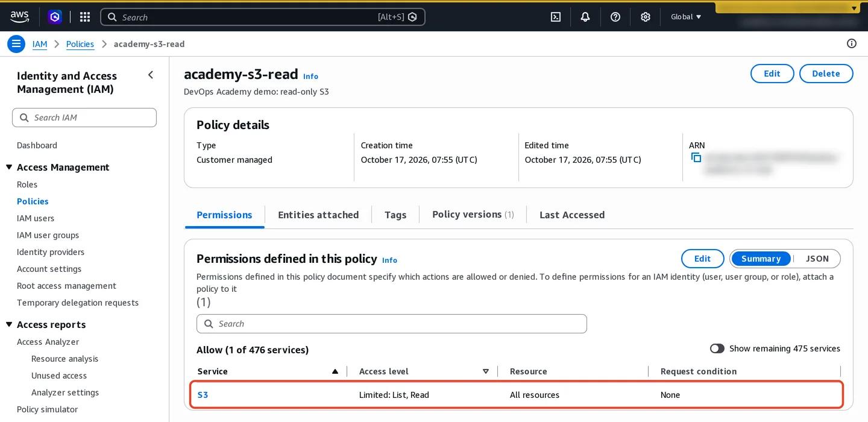This screenshot has height=422, width=868.
Task: Open IAM user groups in sidebar
Action: 48,235
